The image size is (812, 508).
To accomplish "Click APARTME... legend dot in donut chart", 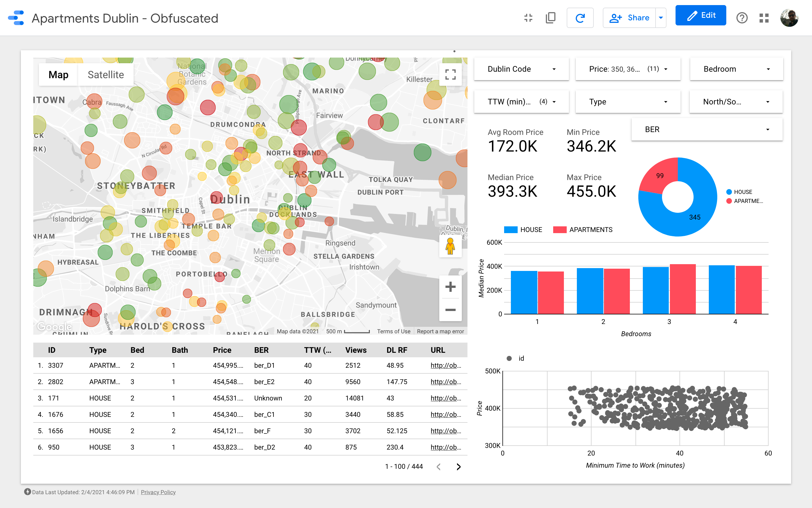I will 729,201.
